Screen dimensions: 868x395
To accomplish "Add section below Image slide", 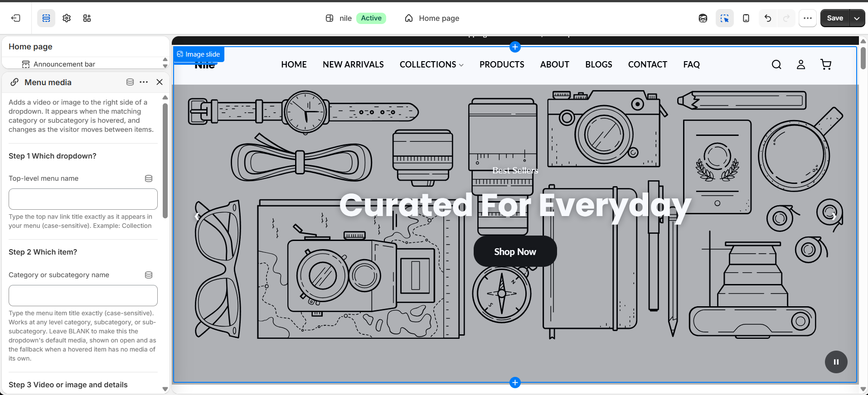I will click(x=515, y=383).
